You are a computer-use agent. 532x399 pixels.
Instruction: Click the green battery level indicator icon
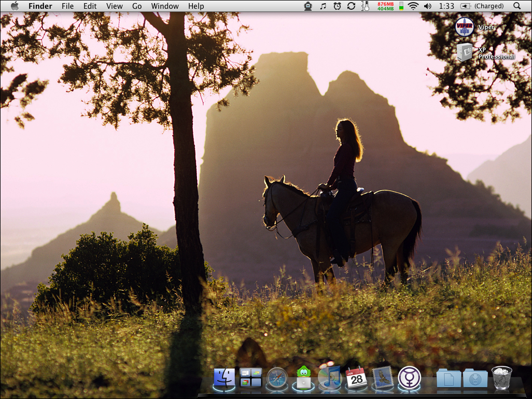point(401,6)
